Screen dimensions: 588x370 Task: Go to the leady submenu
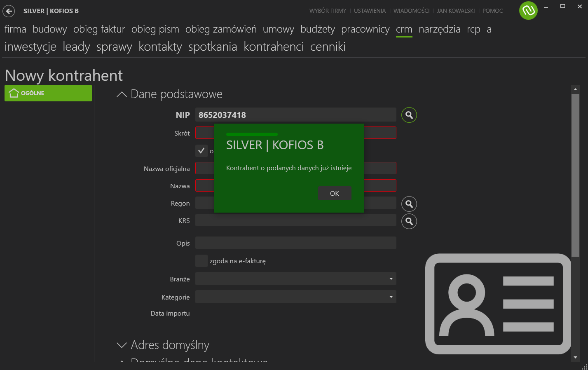coord(76,47)
